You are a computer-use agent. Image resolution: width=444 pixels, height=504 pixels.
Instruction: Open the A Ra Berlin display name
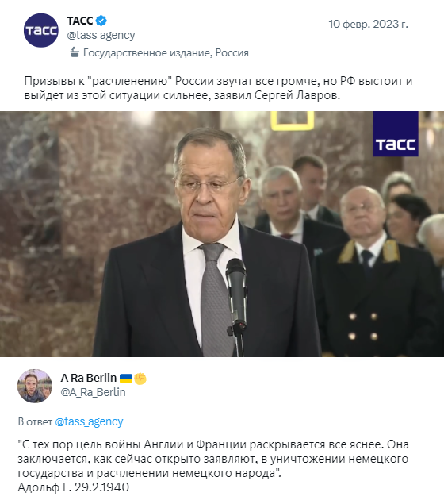point(89,378)
